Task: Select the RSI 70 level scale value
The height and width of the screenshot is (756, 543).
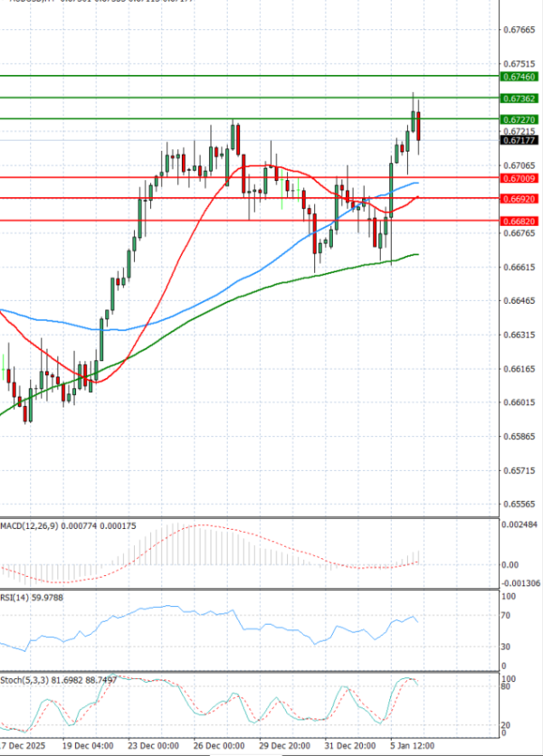Action: [507, 616]
